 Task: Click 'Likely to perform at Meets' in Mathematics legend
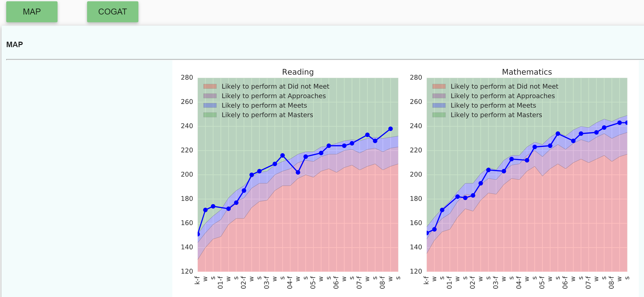493,105
